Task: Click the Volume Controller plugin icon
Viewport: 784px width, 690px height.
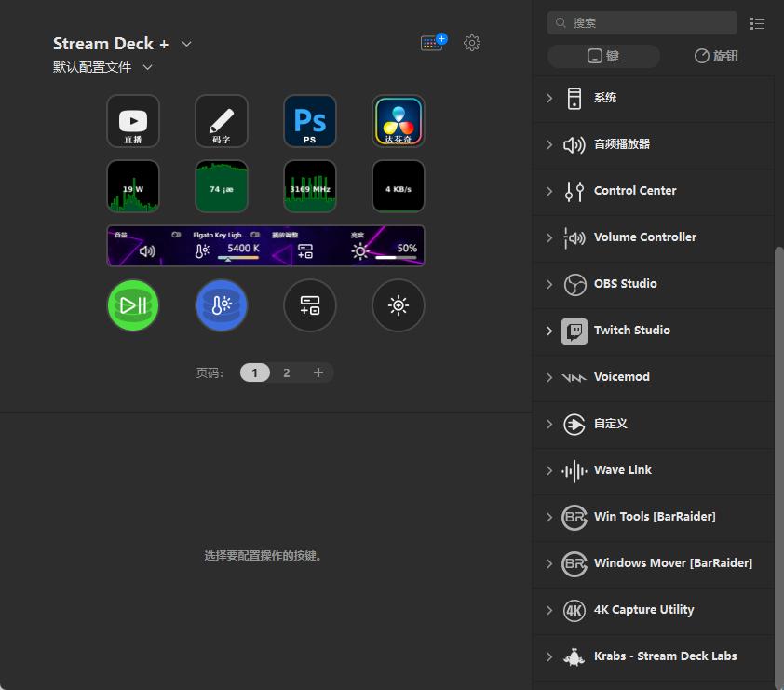Action: click(x=574, y=238)
